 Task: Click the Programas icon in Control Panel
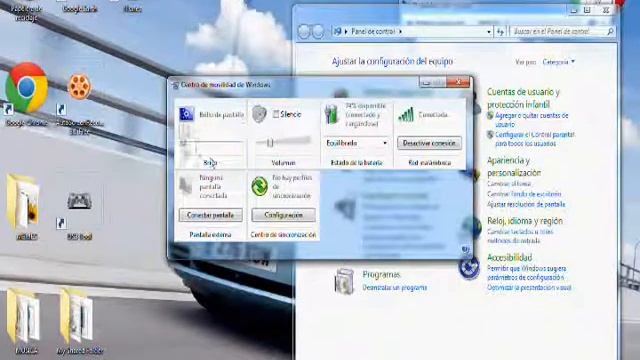[x=344, y=281]
